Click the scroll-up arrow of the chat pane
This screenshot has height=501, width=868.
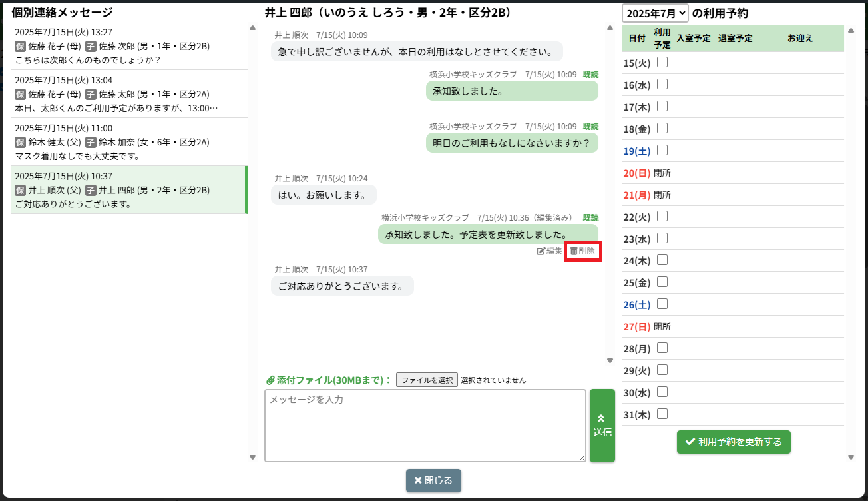coord(610,28)
